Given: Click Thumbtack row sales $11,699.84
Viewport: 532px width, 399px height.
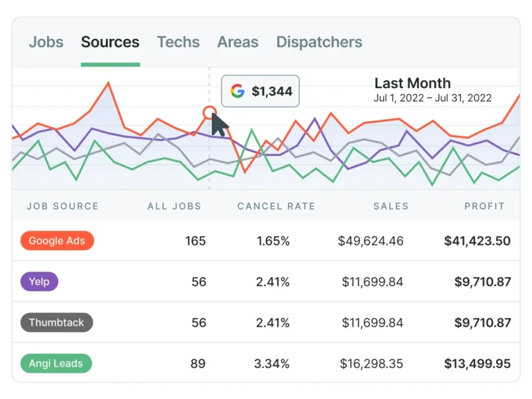Looking at the screenshot, I should (373, 323).
